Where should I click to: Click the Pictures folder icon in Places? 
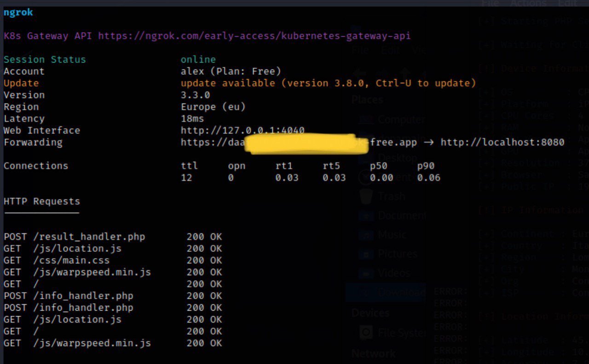click(x=366, y=254)
